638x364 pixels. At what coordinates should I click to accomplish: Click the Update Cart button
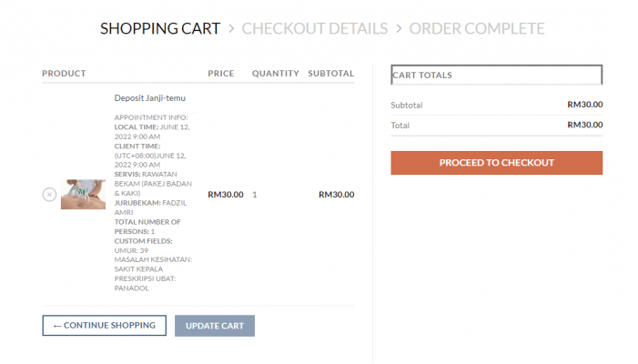[215, 326]
